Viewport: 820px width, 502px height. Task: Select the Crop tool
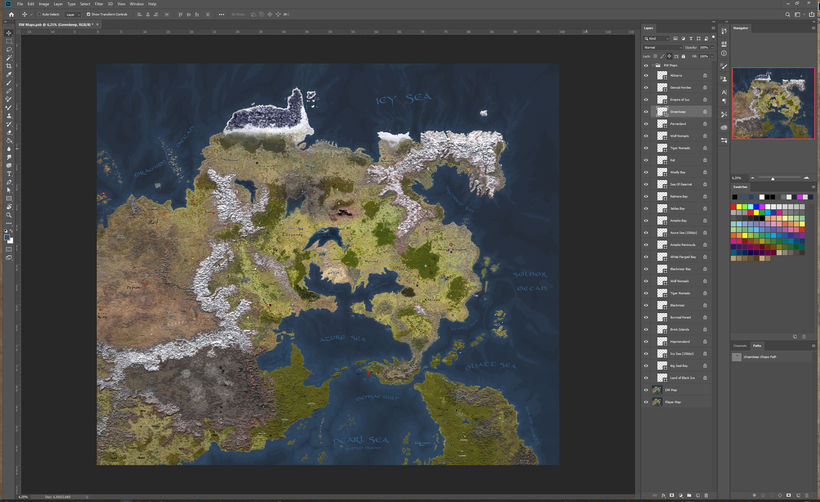click(8, 66)
